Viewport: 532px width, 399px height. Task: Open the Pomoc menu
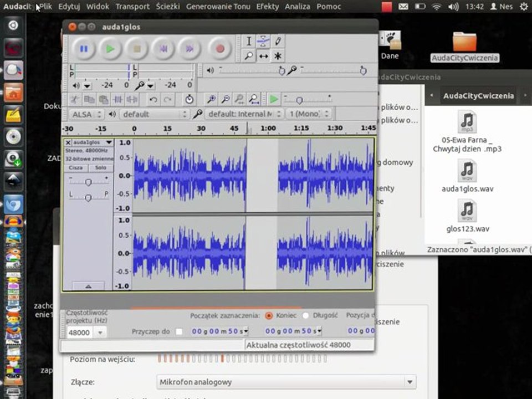(329, 7)
